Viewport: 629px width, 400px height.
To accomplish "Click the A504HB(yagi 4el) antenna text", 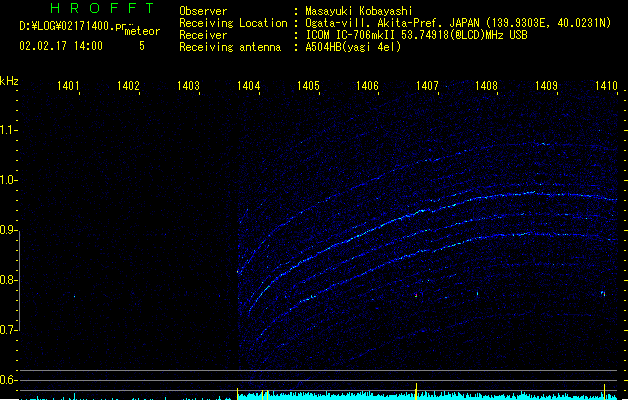I will (x=353, y=47).
